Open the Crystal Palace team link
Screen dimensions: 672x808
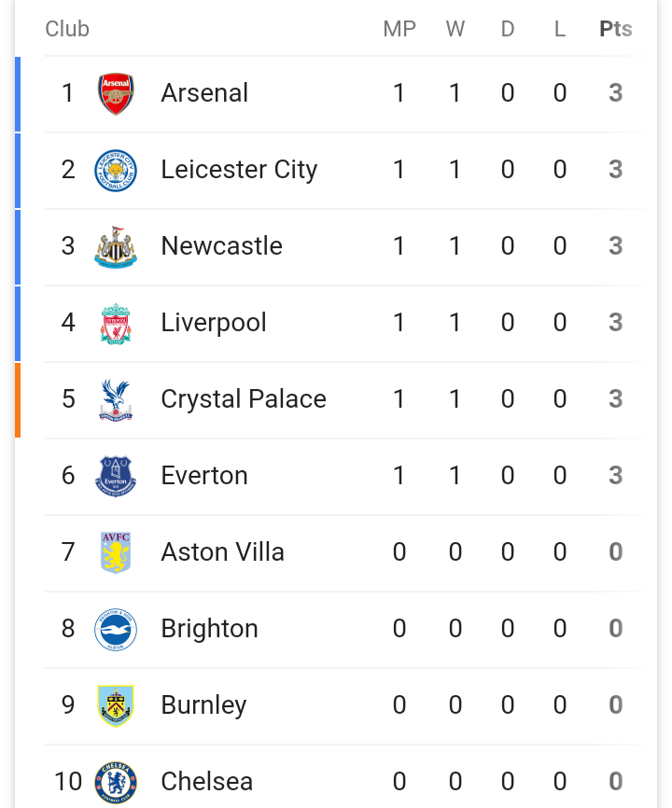click(244, 399)
